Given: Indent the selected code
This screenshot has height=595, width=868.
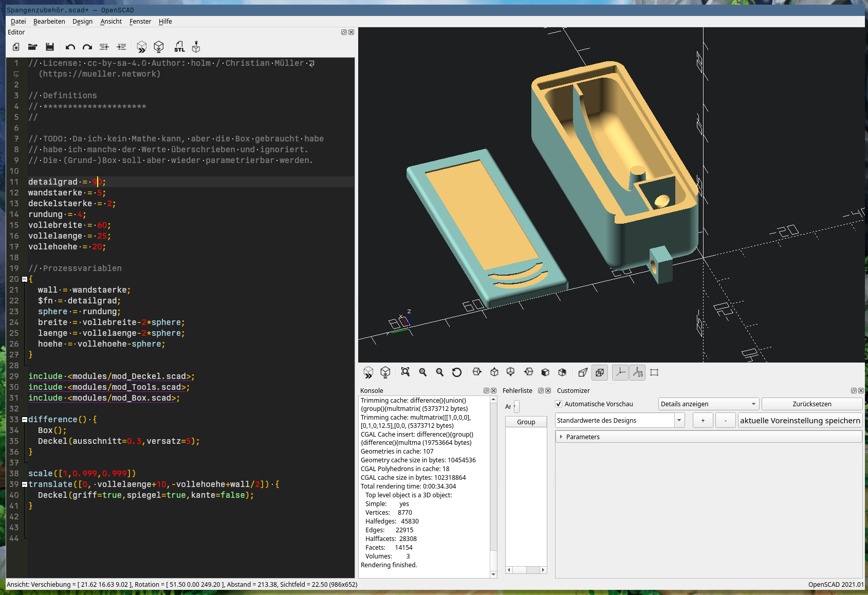Looking at the screenshot, I should [x=121, y=47].
